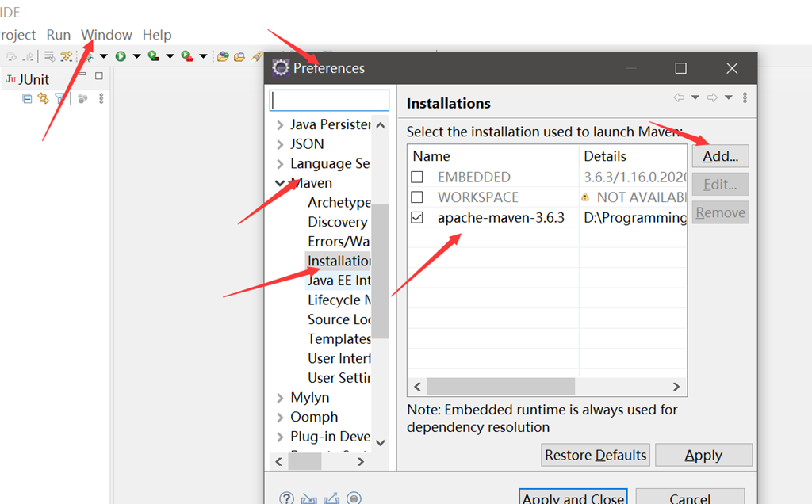Click the Apply button
Image resolution: width=812 pixels, height=504 pixels.
pyautogui.click(x=703, y=455)
